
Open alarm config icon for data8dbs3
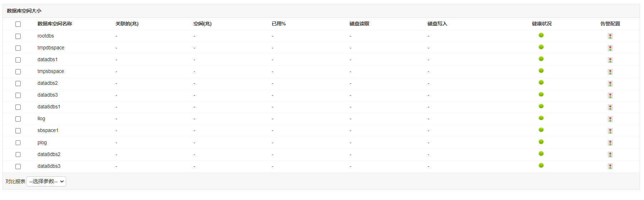click(610, 166)
